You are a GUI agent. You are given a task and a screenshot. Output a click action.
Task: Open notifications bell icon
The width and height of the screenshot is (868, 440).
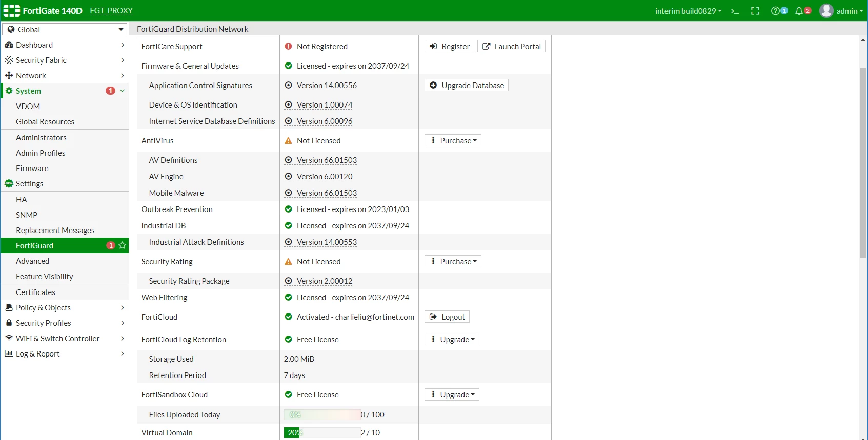[799, 11]
